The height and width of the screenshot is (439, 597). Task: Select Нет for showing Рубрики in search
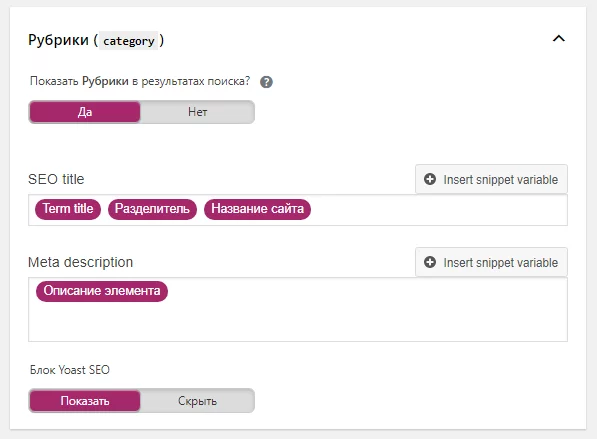(197, 112)
